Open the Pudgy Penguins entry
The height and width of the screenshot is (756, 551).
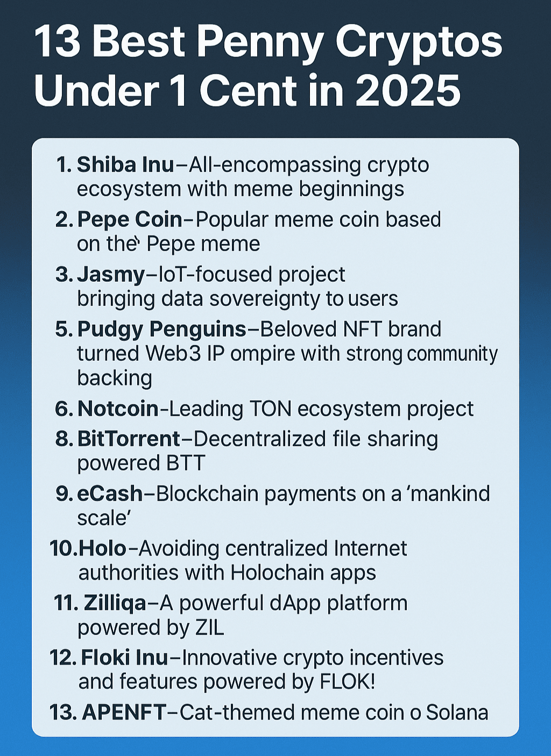[x=161, y=329]
